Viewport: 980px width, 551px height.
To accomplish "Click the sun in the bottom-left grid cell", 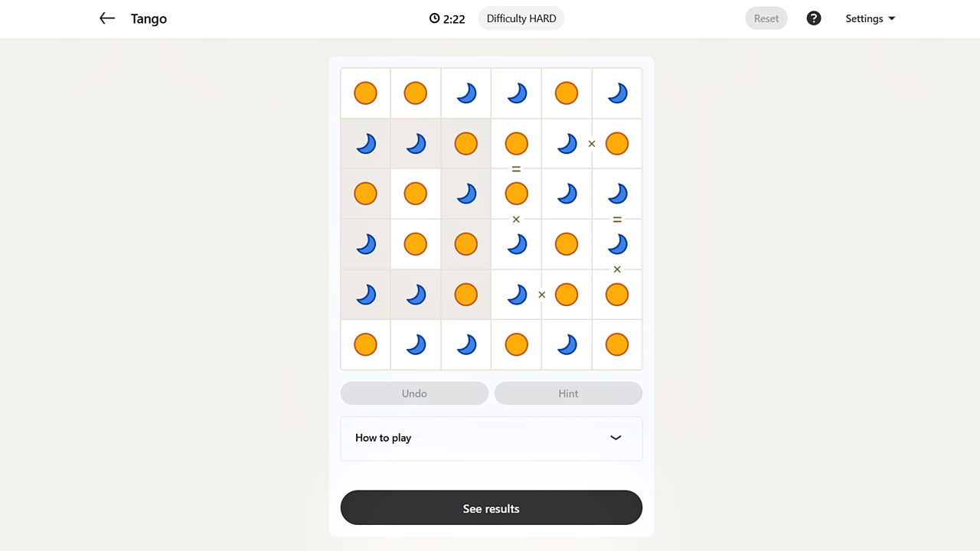I will [x=365, y=344].
